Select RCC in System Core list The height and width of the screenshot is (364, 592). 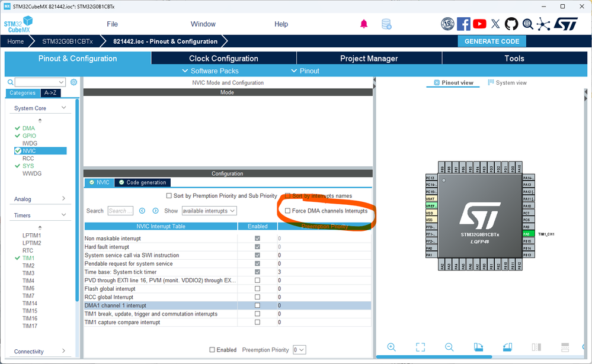28,159
